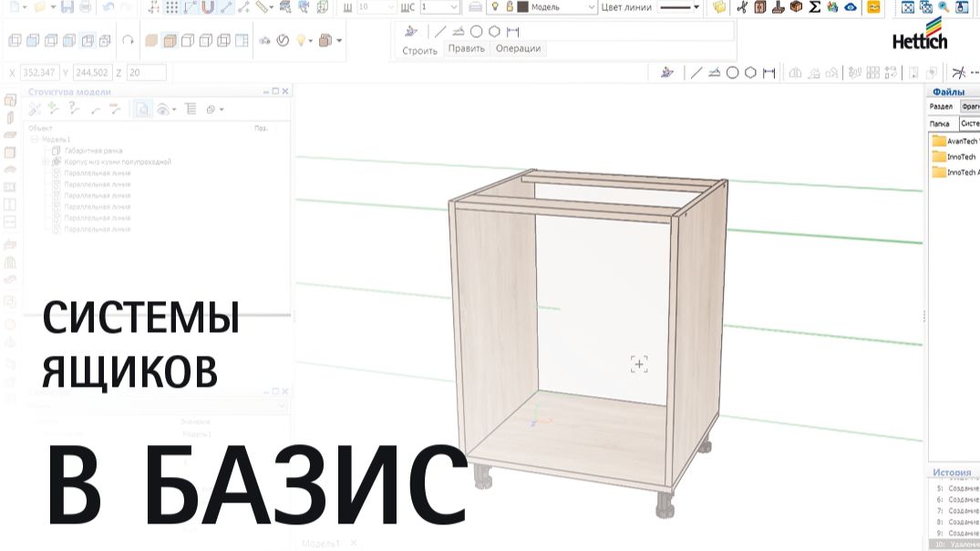Toggle the magnet snap icon
Screen dimensions: 980x551
[x=208, y=7]
